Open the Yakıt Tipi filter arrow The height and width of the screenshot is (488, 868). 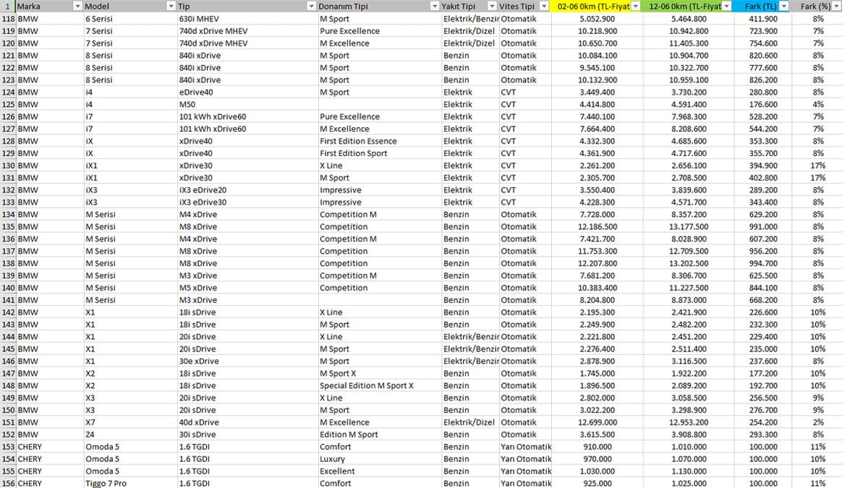click(x=492, y=6)
